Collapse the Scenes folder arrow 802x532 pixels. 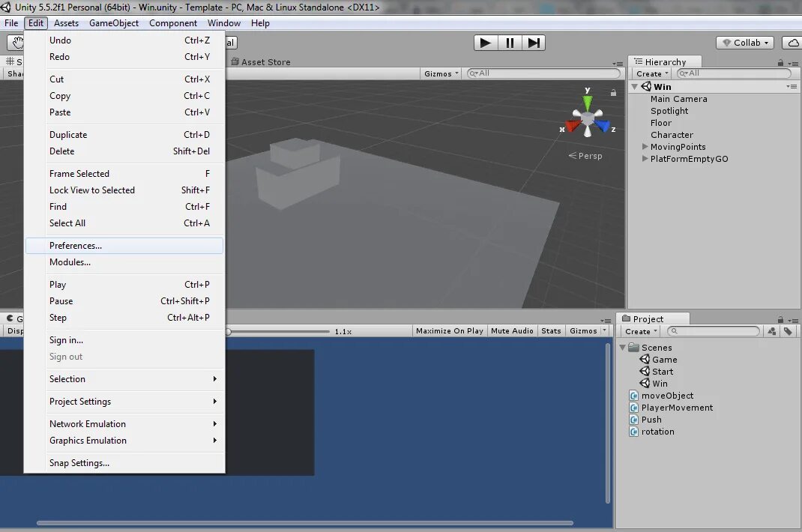pos(622,348)
